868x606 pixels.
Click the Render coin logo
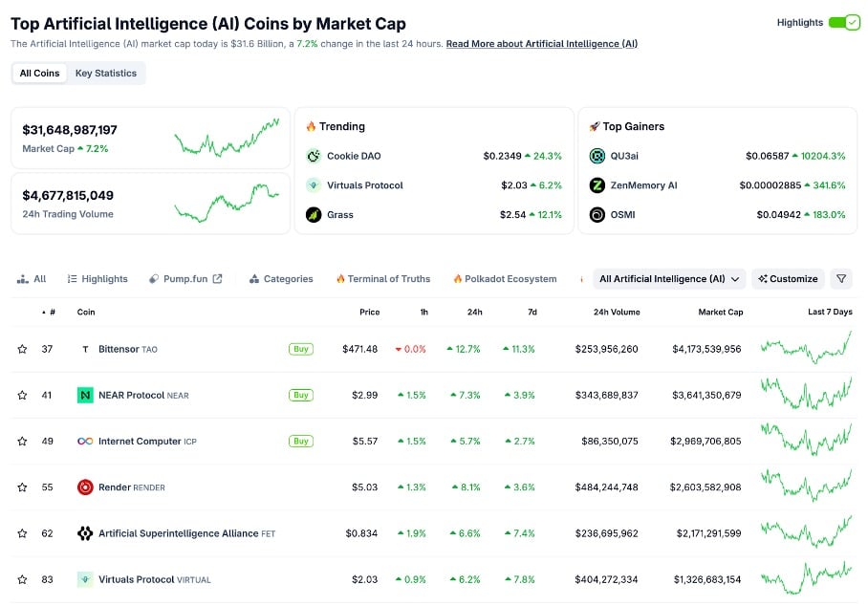pyautogui.click(x=85, y=487)
